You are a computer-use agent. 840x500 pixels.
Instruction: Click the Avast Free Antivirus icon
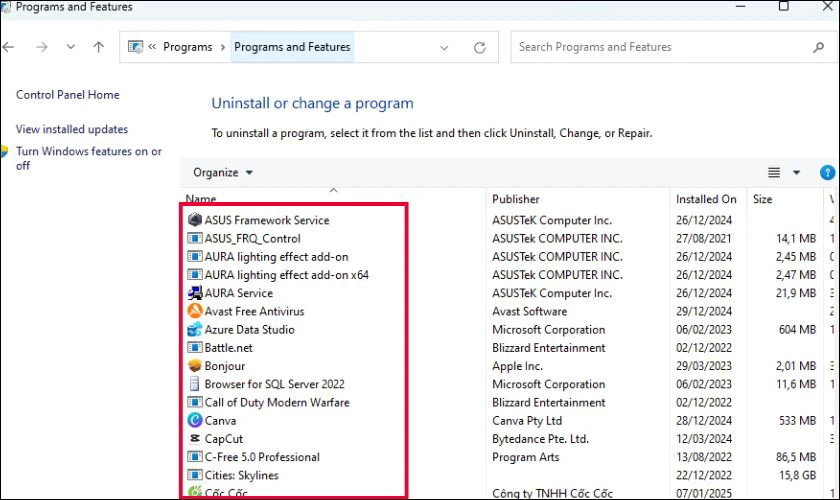coord(194,311)
